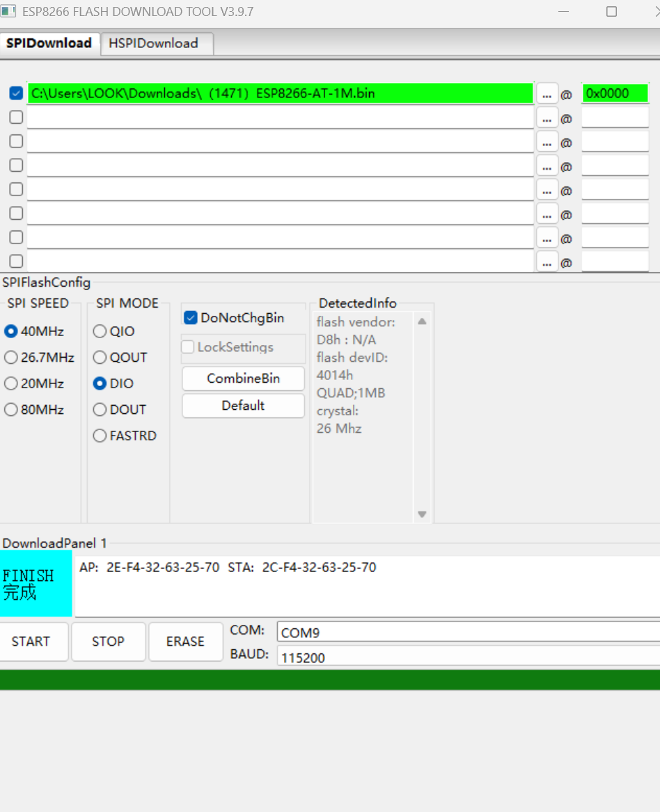
Task: Click the second row address field
Action: click(615, 117)
